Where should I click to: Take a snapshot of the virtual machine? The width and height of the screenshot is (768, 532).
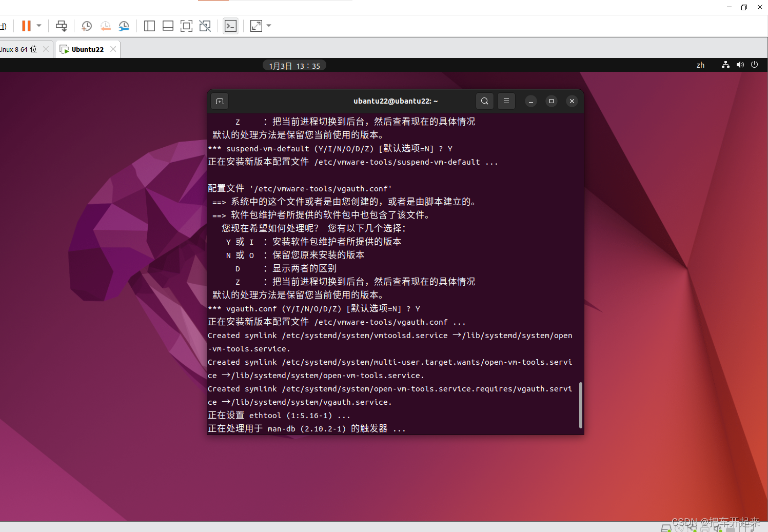pos(86,26)
